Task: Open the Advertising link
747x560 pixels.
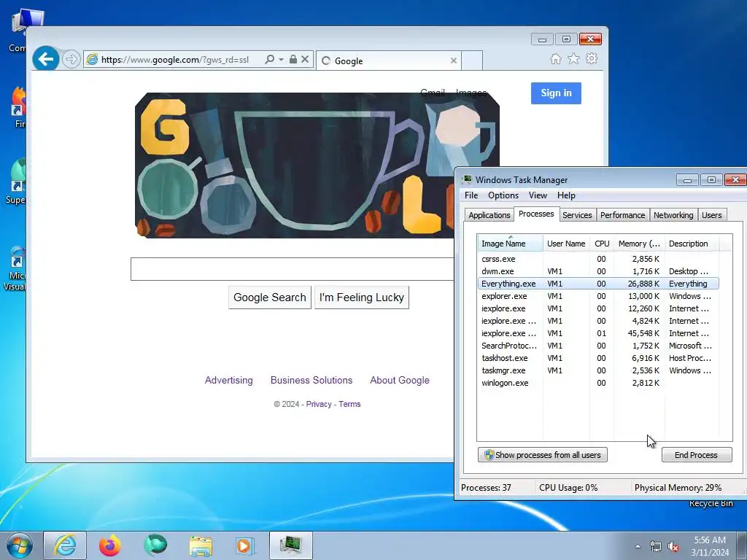Action: (228, 380)
